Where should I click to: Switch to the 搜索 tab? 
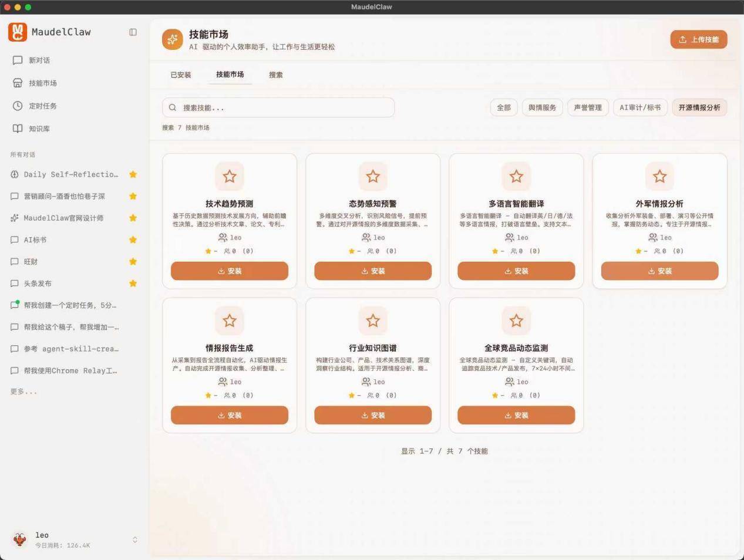(x=275, y=75)
